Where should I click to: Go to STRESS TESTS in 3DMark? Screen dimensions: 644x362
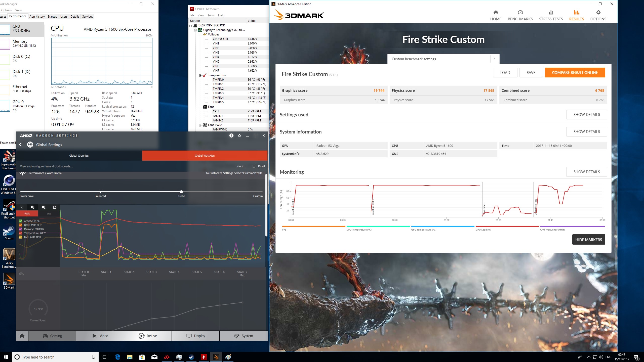[x=551, y=15]
